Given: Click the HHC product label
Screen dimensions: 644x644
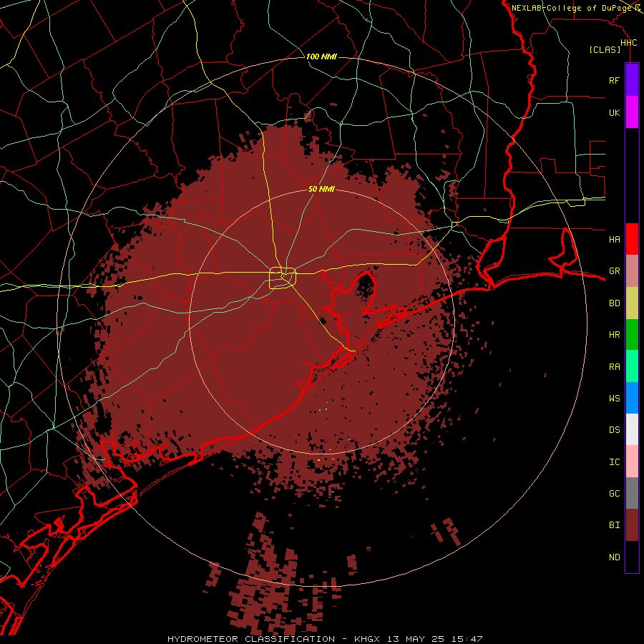Looking at the screenshot, I should pyautogui.click(x=628, y=43).
